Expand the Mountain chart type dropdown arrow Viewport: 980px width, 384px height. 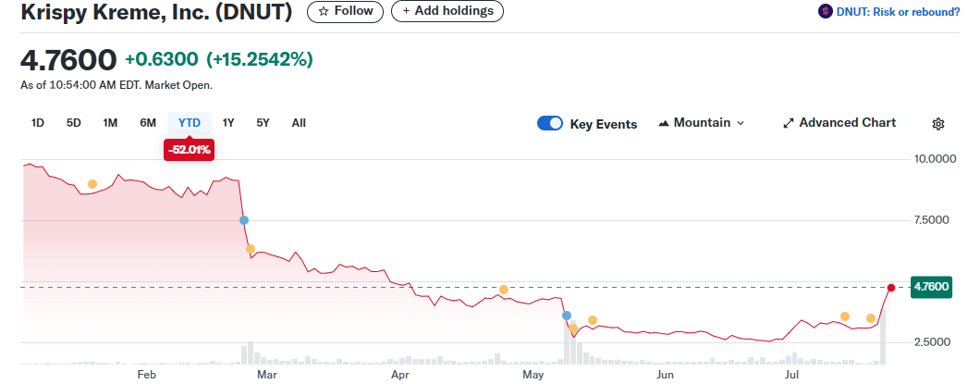coord(741,123)
